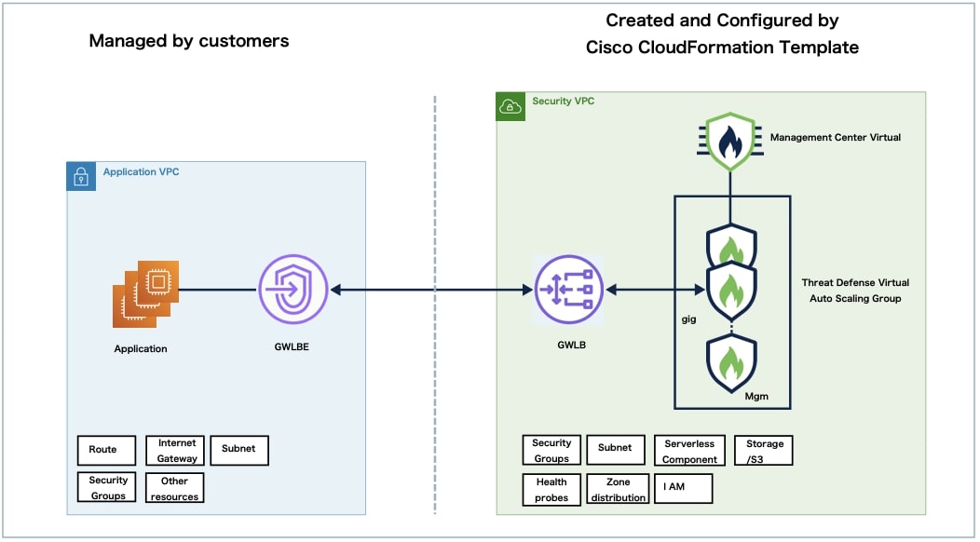Screen dimensions: 980x542
Task: Click the "Mgm" interface label
Action: click(x=756, y=397)
